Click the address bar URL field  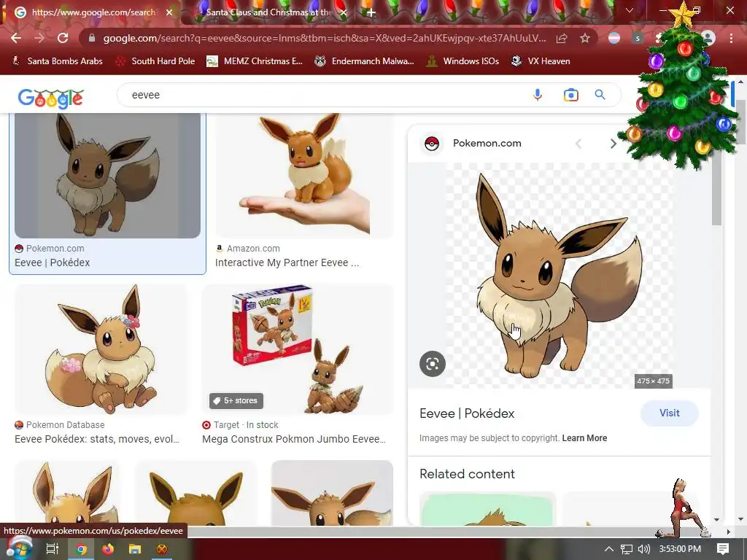324,38
